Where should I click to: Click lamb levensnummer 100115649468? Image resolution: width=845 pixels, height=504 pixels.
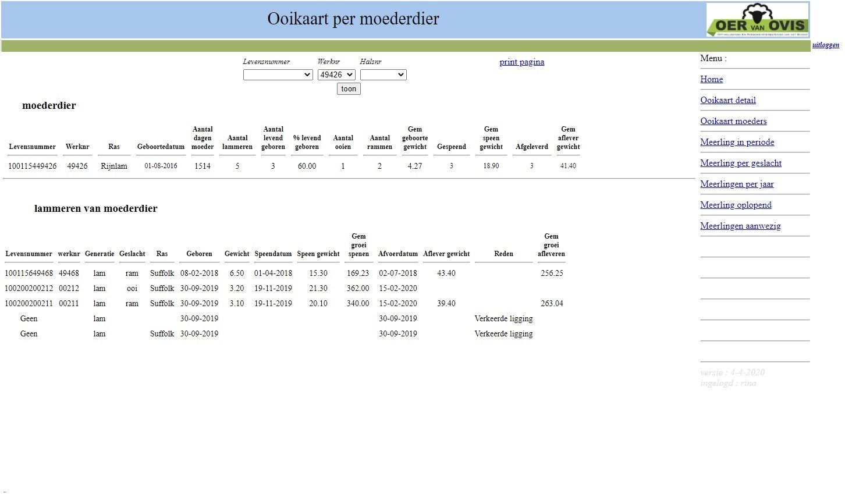click(x=29, y=273)
